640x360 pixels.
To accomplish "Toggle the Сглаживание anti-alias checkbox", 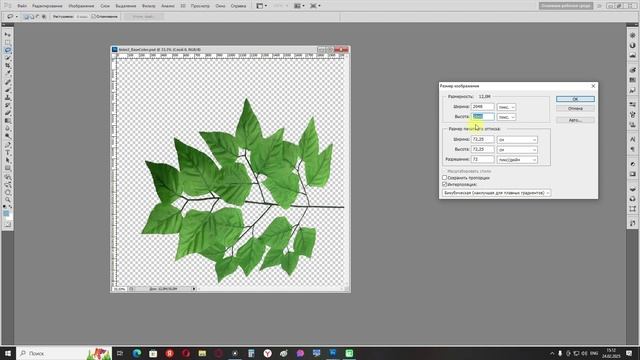I will click(x=93, y=17).
